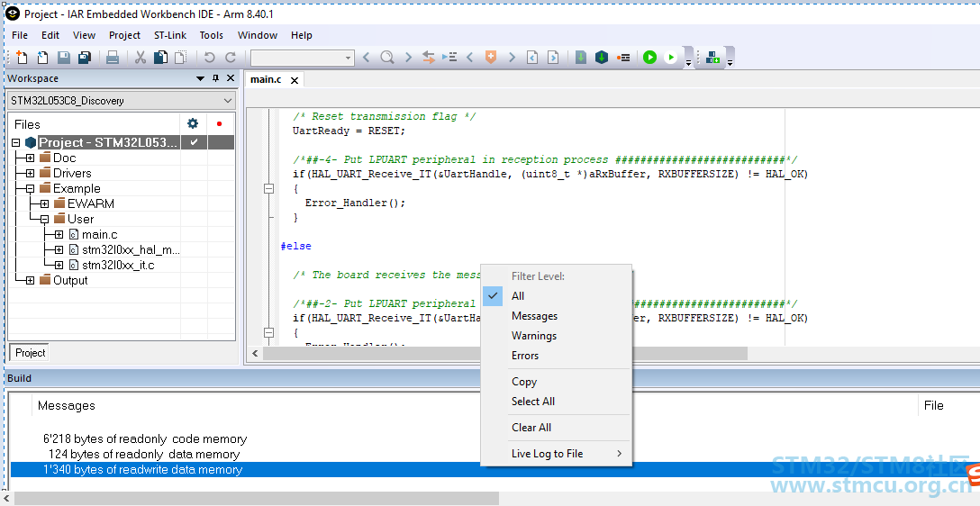Open the Edit menu
Image resolution: width=980 pixels, height=506 pixels.
point(50,35)
